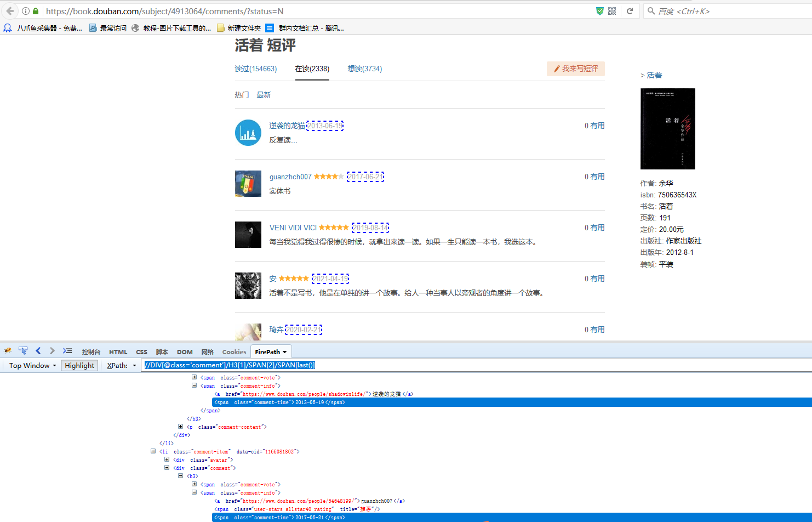812x522 pixels.
Task: Click the avatar of user 安
Action: [x=248, y=286]
